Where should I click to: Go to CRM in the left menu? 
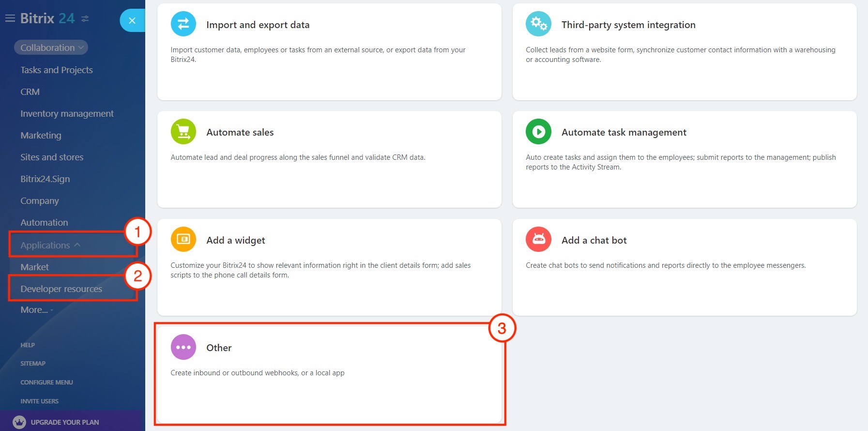[x=30, y=92]
